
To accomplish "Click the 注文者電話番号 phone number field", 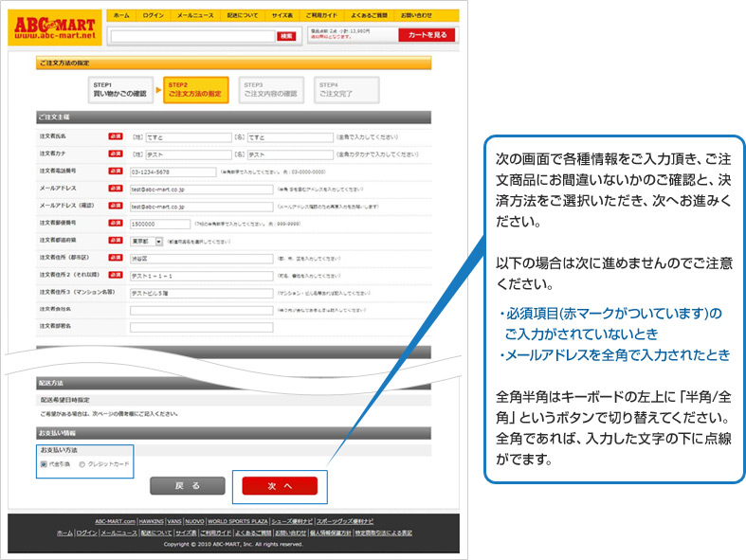I will tap(173, 172).
